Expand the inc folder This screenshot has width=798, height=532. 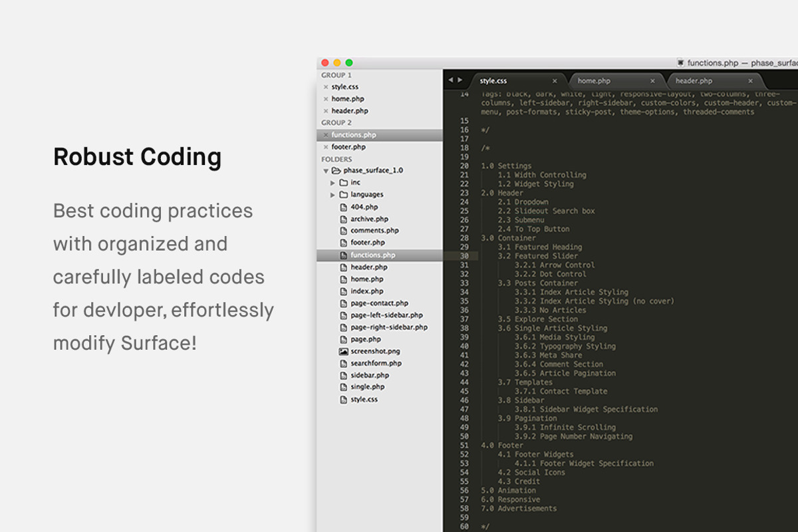(x=332, y=183)
